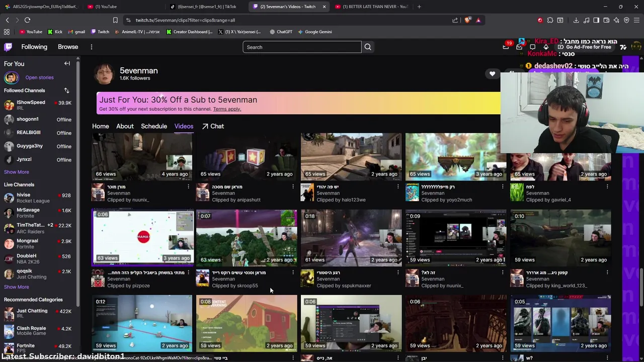Open options for clip by skroop55
The image size is (644, 362).
[293, 273]
